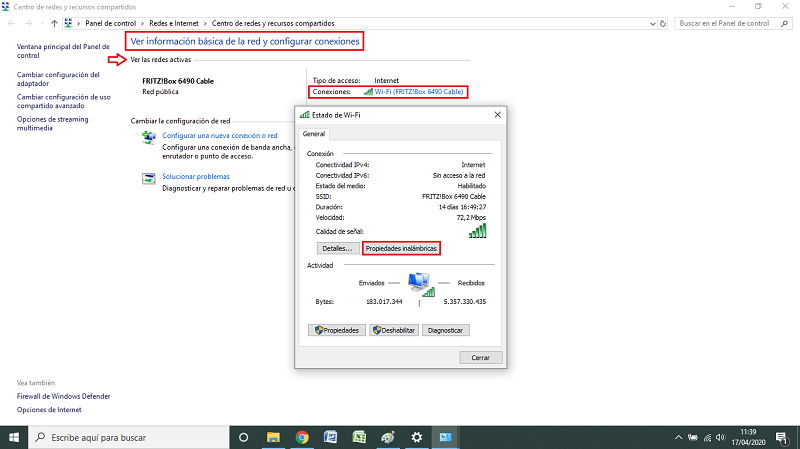The image size is (800, 449).
Task: Click Cerrar button in Wi-Fi status dialog
Action: pyautogui.click(x=481, y=358)
